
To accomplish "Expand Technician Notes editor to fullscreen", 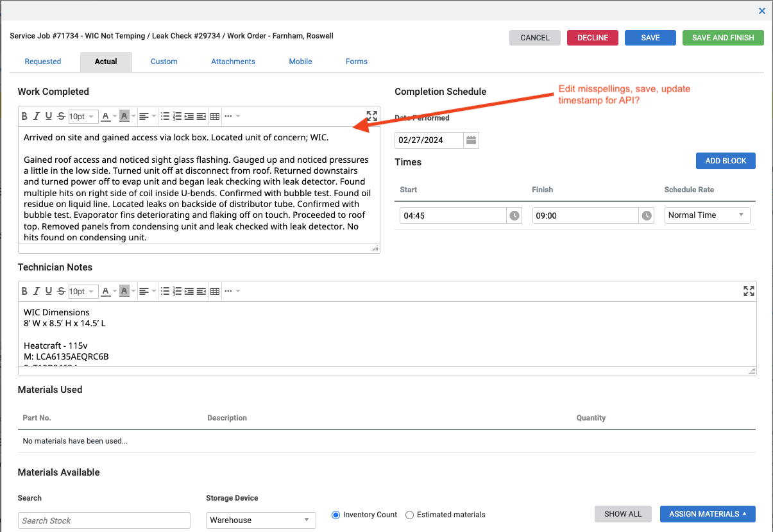I will 749,291.
